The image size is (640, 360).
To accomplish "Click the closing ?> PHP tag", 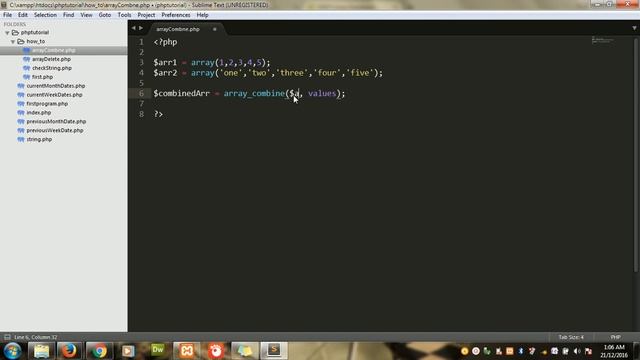I will click(158, 114).
